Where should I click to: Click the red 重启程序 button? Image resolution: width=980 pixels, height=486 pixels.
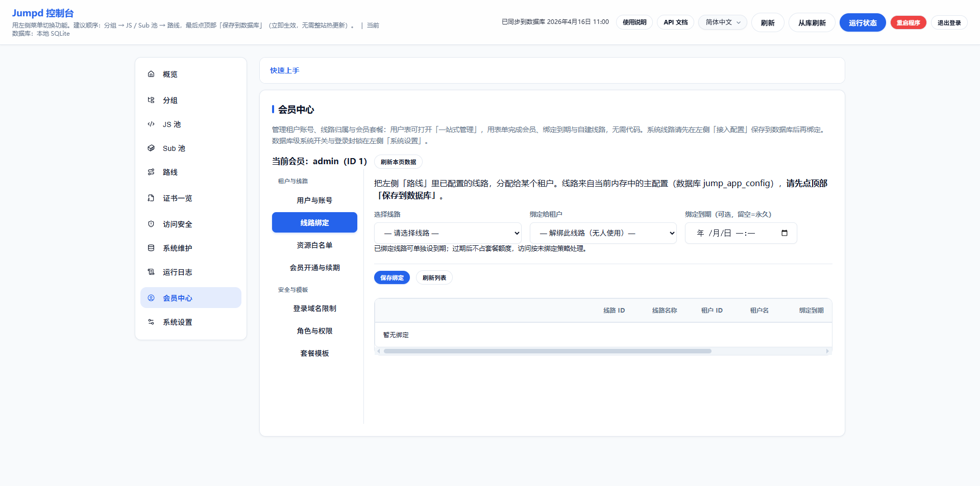click(x=908, y=22)
